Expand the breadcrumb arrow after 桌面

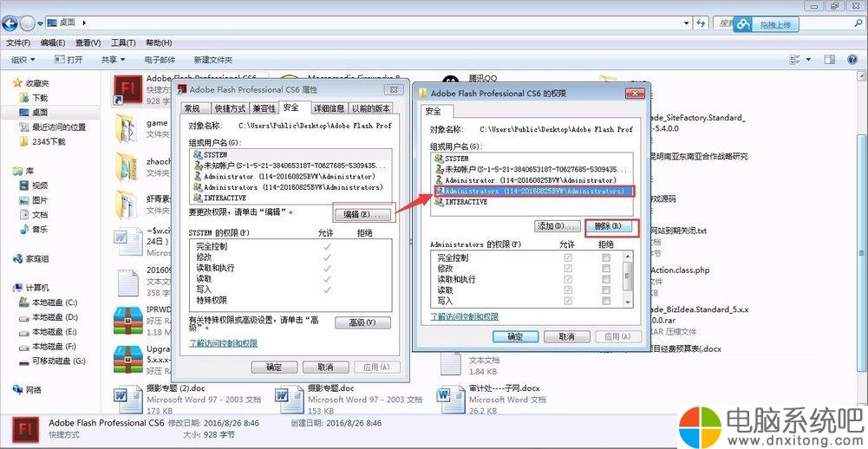click(x=84, y=23)
